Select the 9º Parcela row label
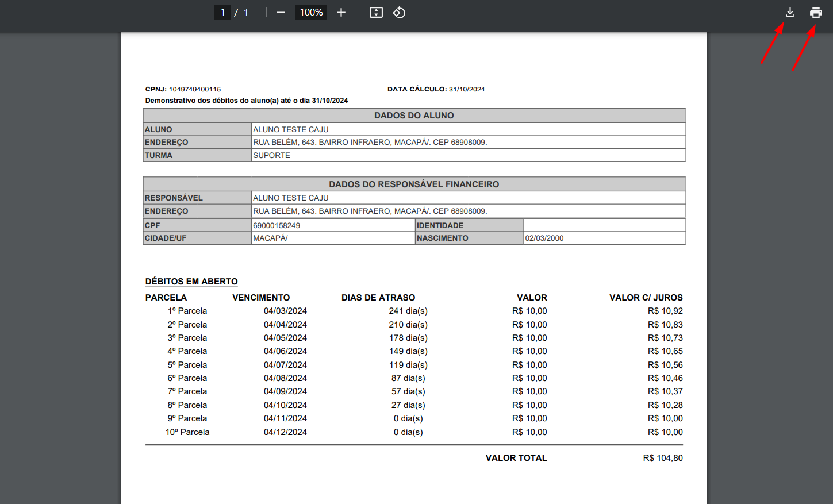Screen dimensions: 833x504 pos(187,418)
